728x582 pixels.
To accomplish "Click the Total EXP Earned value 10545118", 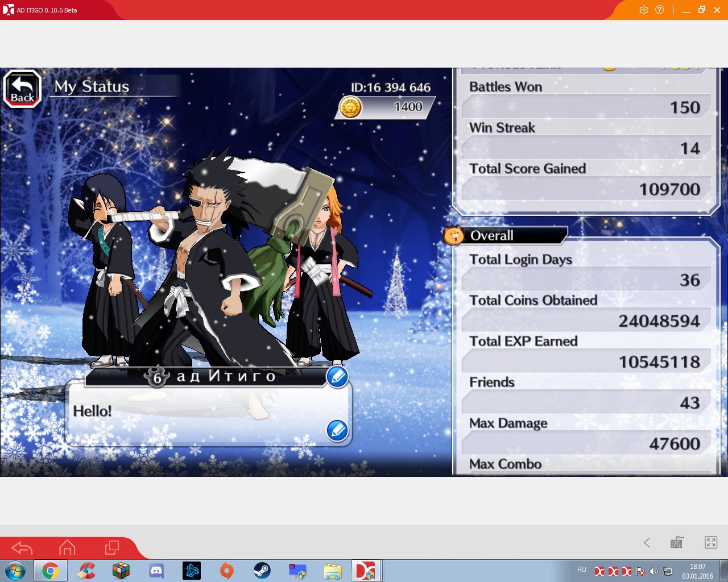I will (659, 361).
